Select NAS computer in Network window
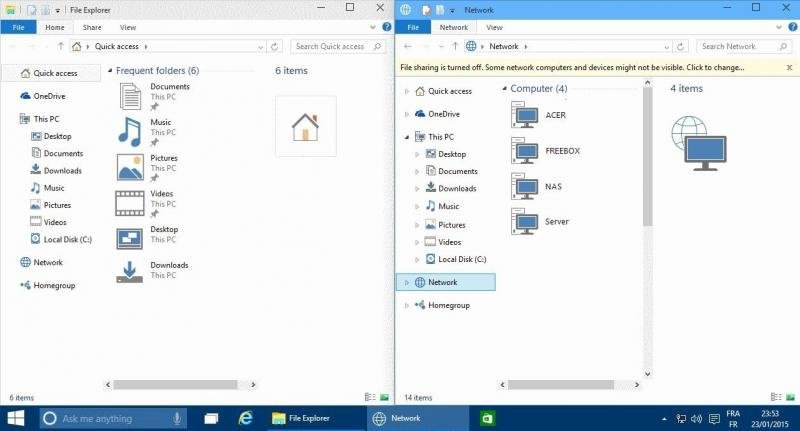Screen dimensions: 800x431 (x=536, y=186)
